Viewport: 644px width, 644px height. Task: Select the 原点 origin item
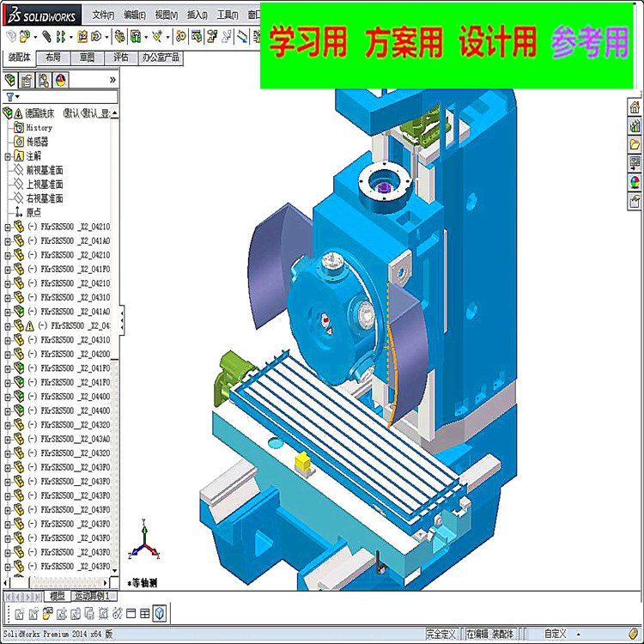[33, 213]
